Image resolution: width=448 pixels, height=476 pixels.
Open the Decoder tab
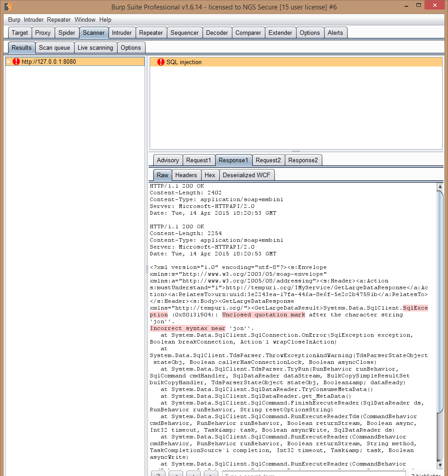(217, 33)
